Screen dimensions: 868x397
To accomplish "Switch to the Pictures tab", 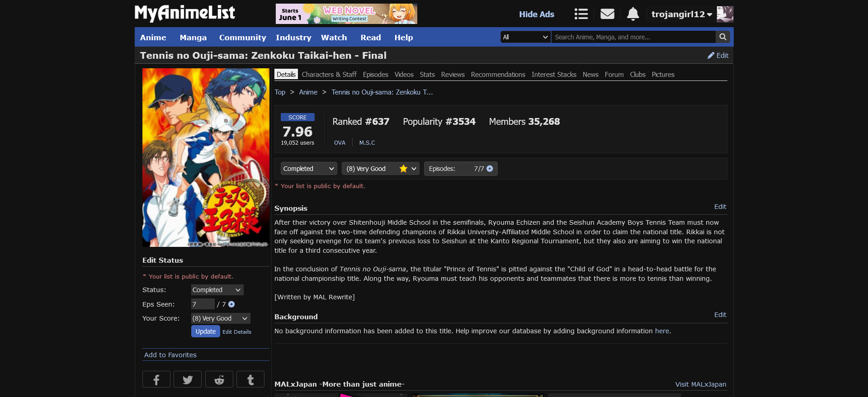I will 663,75.
